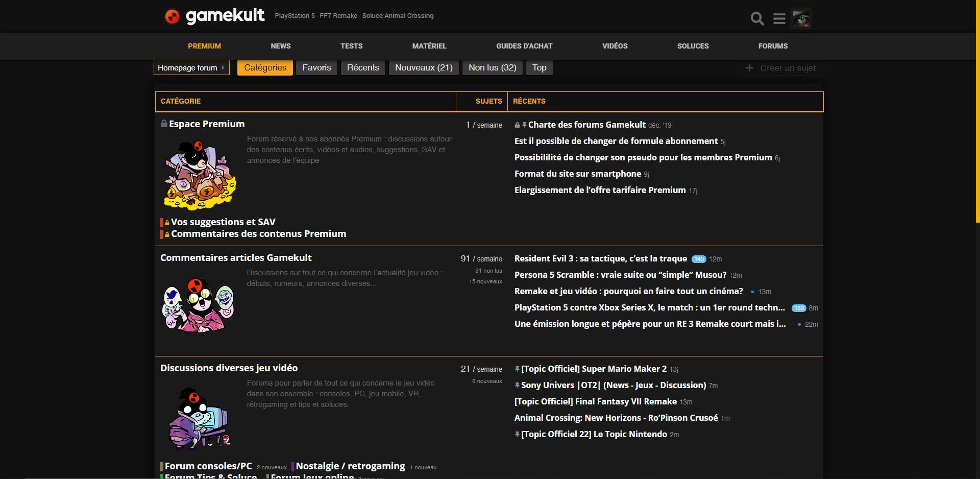Viewport: 980px width, 479px height.
Task: Open the PREMIUM navigation menu
Action: [204, 46]
